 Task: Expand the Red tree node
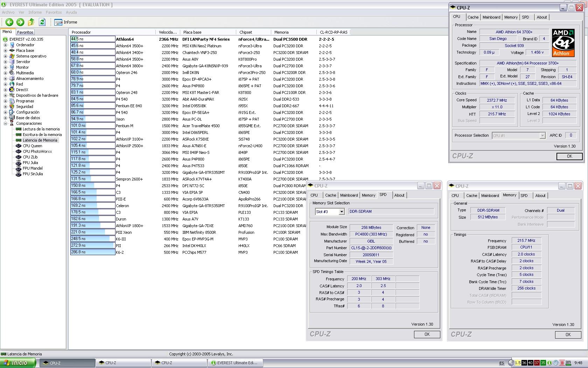coord(5,84)
